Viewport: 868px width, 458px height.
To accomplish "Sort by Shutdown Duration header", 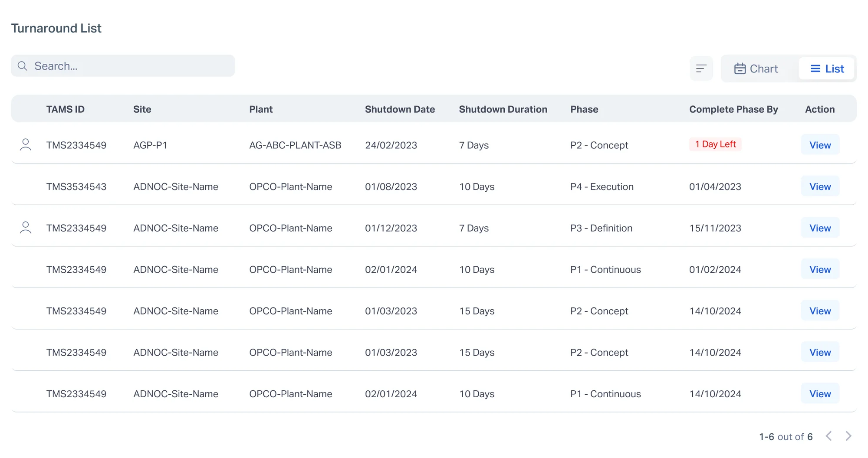I will coord(503,109).
